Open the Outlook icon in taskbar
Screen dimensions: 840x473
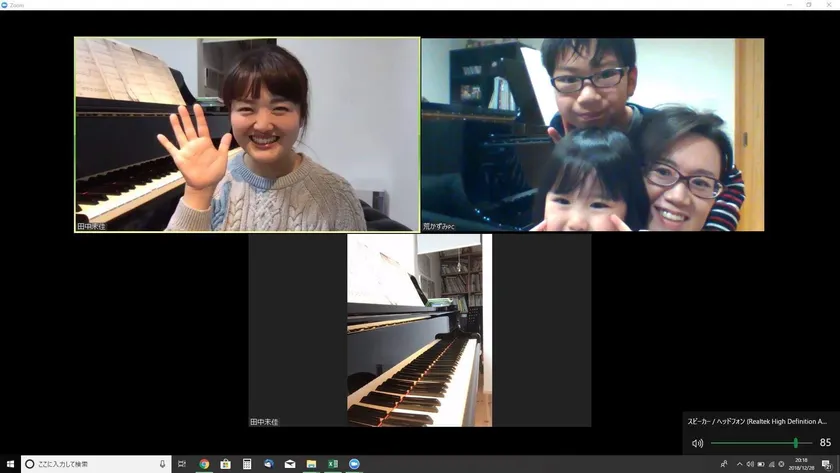coord(268,464)
